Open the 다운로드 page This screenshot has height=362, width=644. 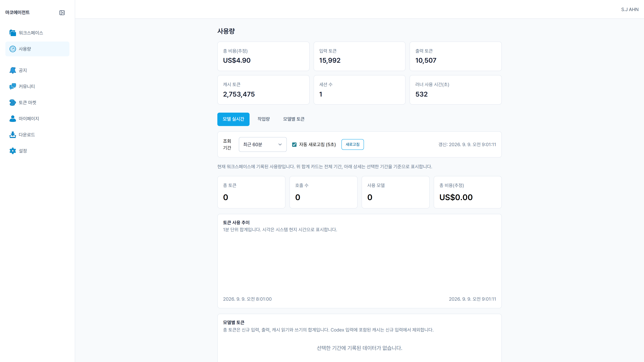(x=37, y=135)
